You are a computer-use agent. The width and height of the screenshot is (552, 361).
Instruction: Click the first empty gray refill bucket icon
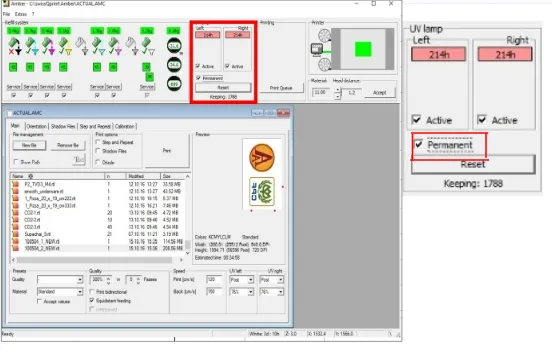(x=81, y=46)
